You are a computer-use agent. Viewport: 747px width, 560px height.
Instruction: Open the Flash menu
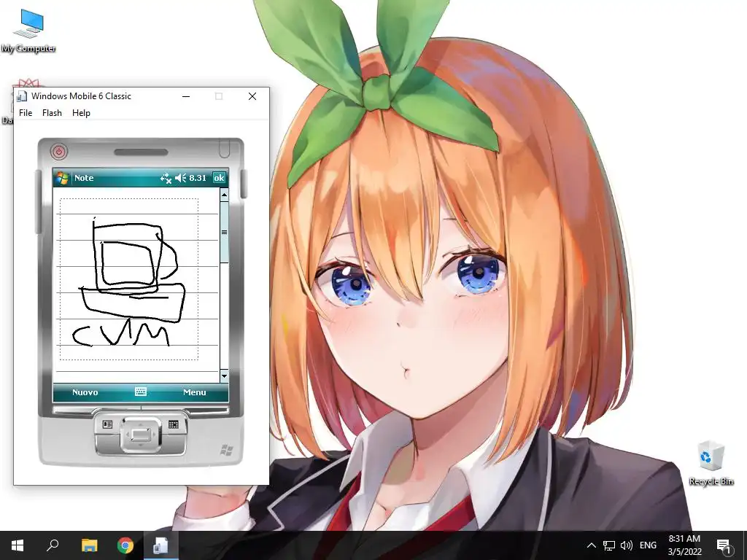pyautogui.click(x=52, y=113)
